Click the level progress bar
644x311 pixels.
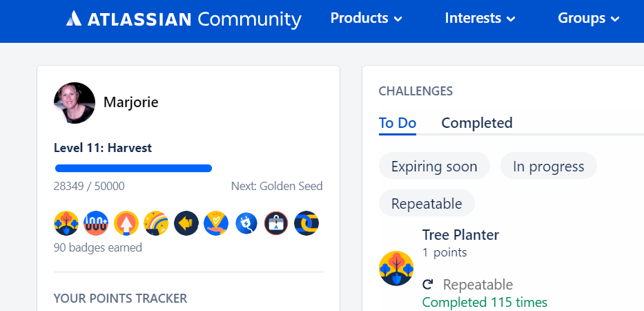pyautogui.click(x=133, y=168)
